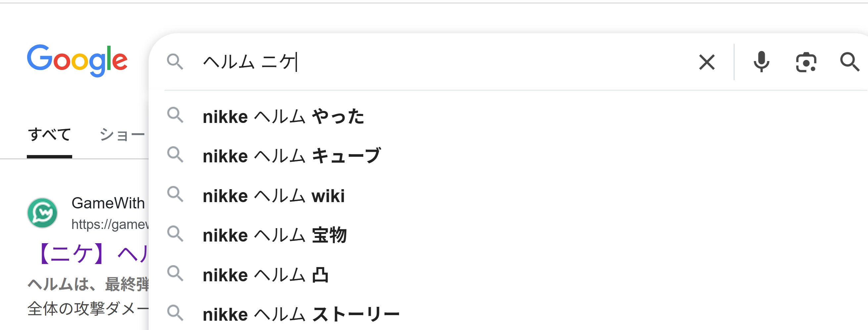Click the Google logo
This screenshot has width=868, height=330.
[x=77, y=60]
